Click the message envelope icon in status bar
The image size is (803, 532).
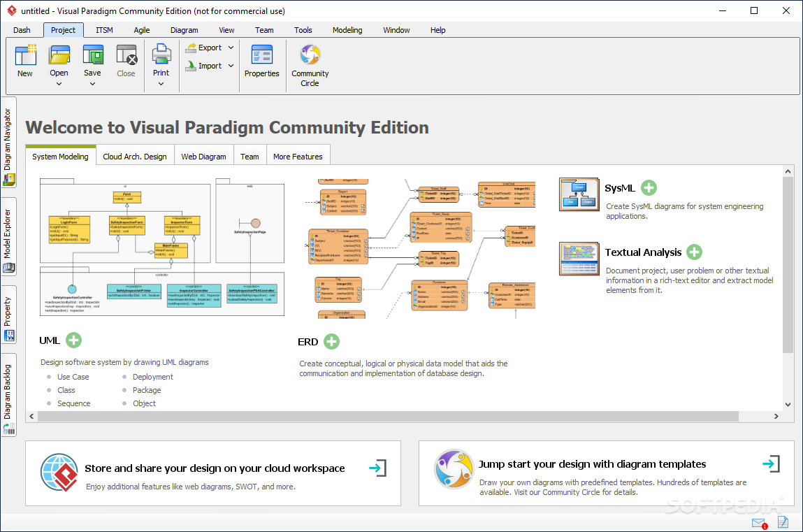(x=760, y=523)
